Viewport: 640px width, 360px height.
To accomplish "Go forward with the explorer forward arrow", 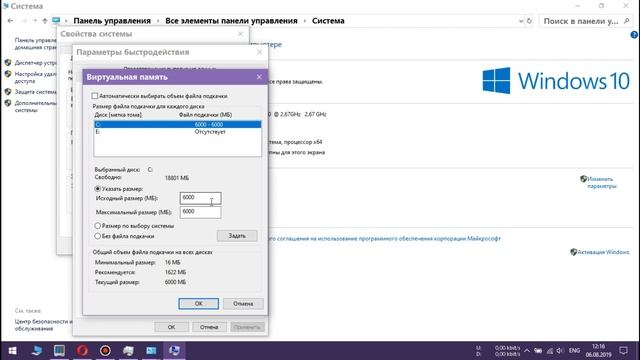I will (24, 20).
